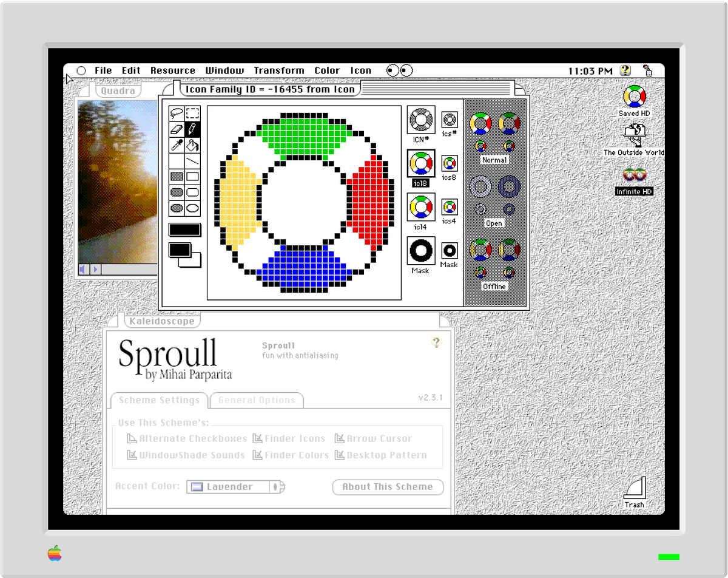Switch to the General Options tab

coord(257,401)
